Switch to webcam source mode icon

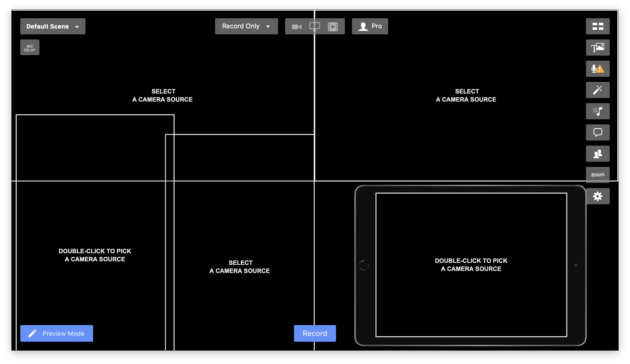(x=297, y=27)
